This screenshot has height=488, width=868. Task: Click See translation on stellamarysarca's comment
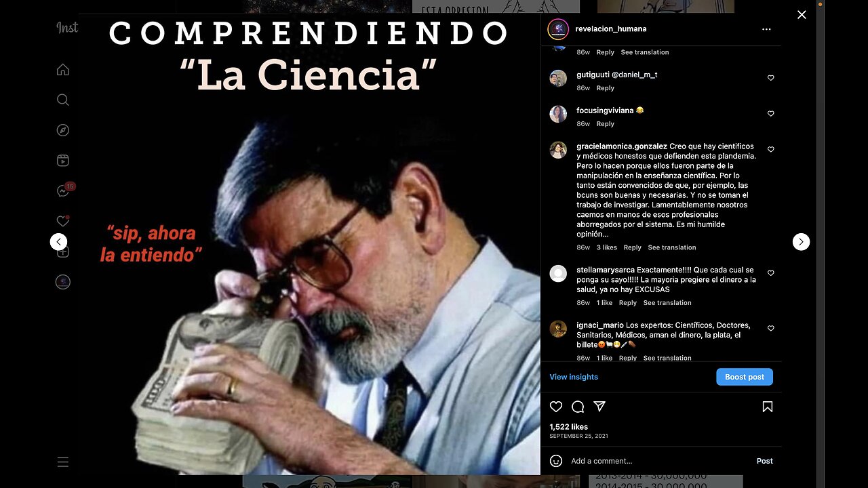pos(667,303)
